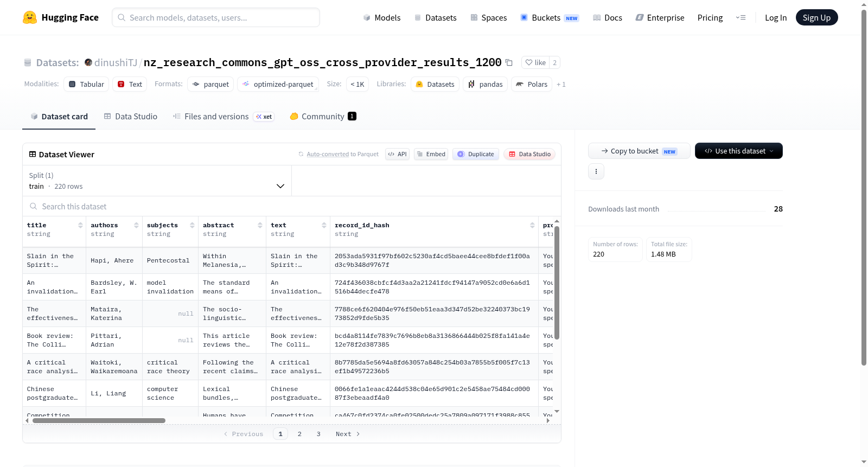Click sort icon on abstract column

pos(260,225)
